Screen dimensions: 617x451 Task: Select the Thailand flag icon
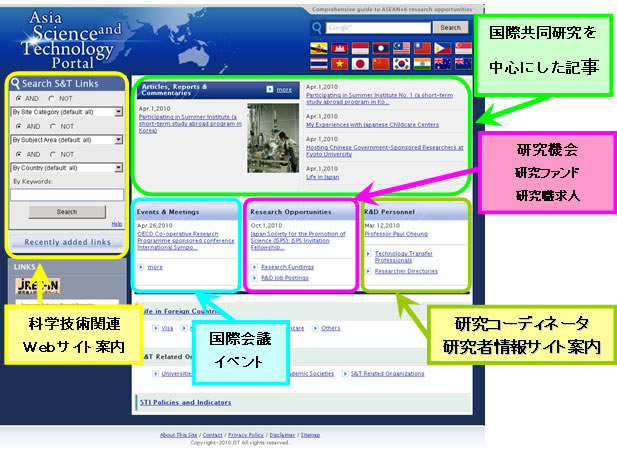pos(319,64)
